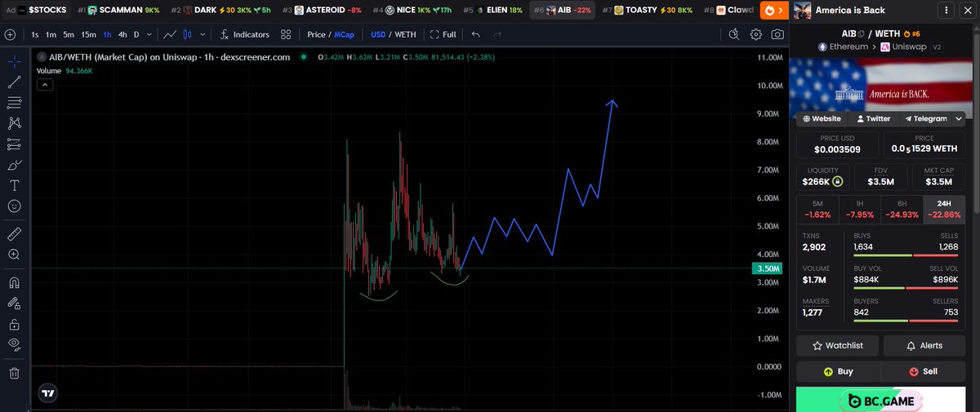Open the chart settings gear
Image resolution: width=980 pixels, height=412 pixels.
point(756,34)
